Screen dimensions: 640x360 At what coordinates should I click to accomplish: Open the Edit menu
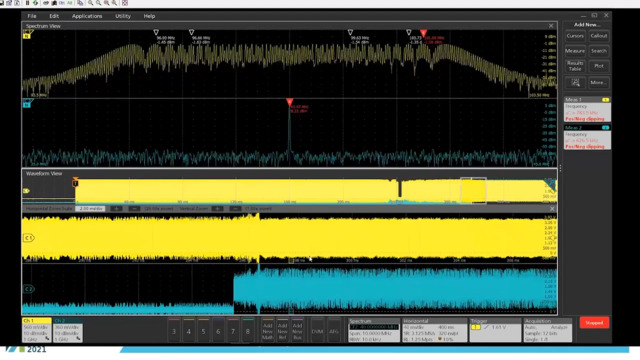point(54,16)
